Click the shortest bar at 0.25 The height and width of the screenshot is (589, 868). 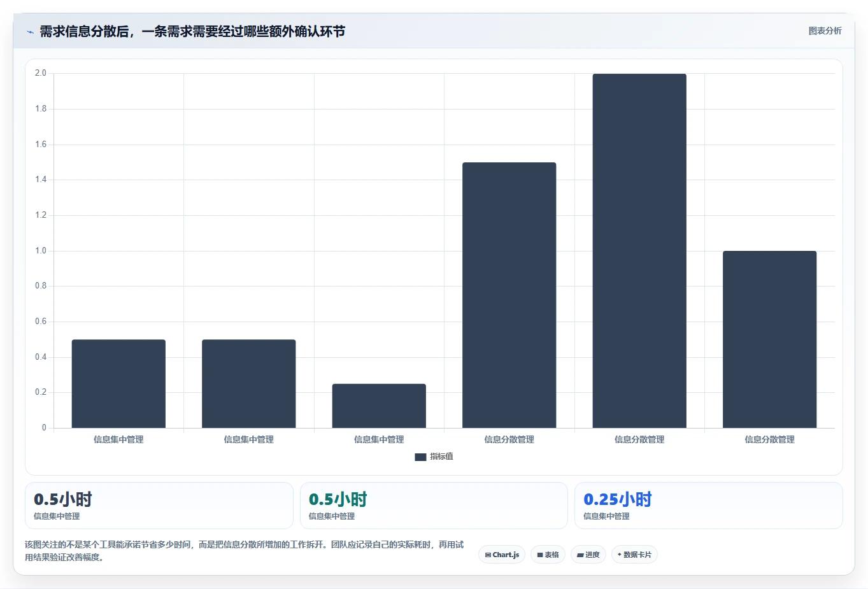379,406
